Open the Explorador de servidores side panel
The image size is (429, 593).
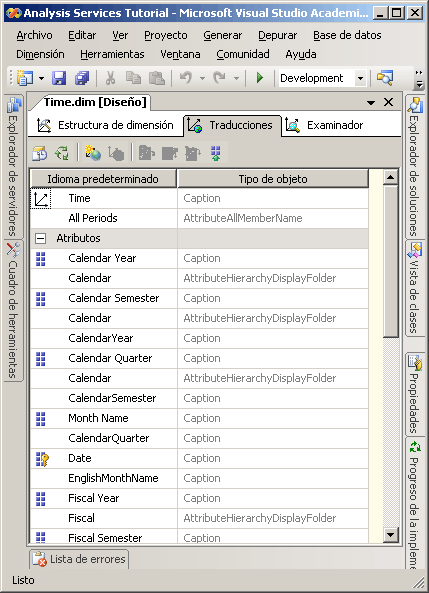pos(13,166)
